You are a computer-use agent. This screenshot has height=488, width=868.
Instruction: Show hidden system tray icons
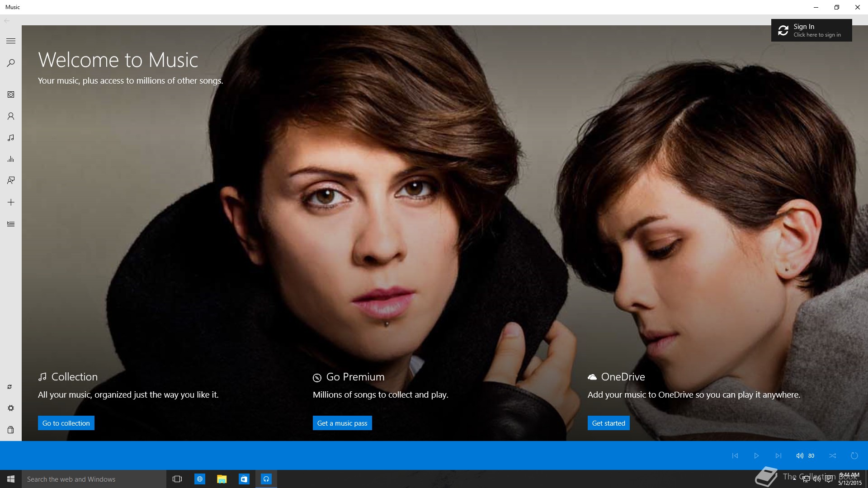click(x=794, y=479)
